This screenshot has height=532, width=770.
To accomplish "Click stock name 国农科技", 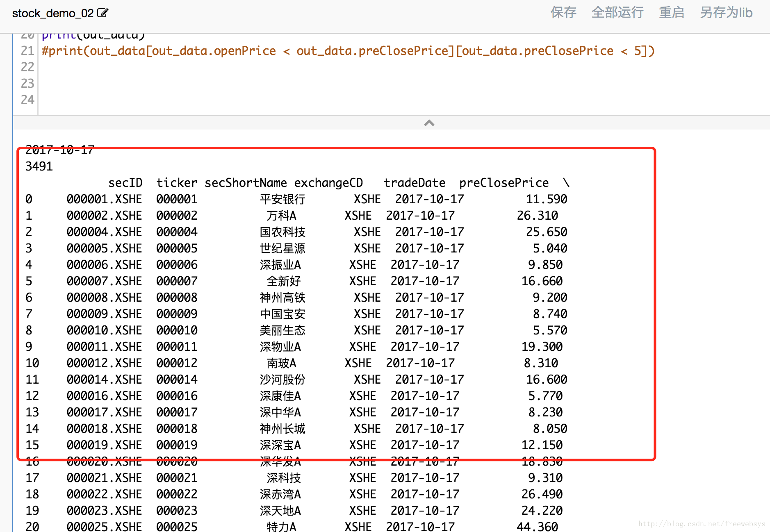I will 282,232.
